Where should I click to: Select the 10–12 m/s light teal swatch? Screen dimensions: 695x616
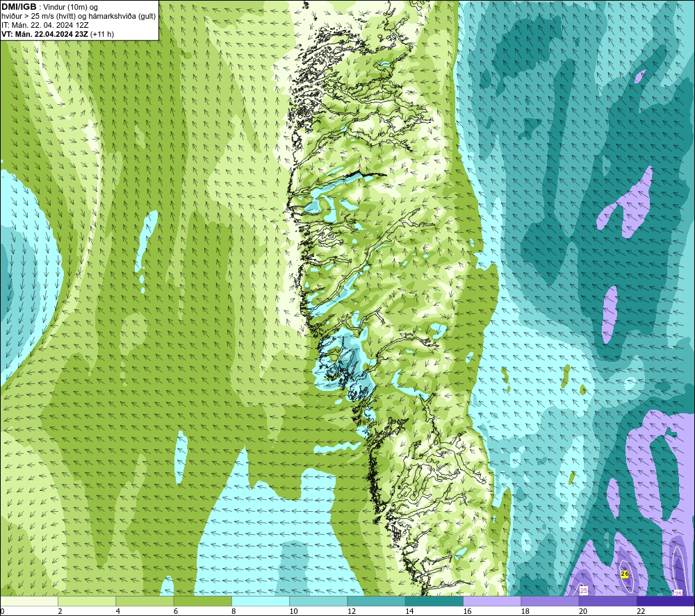click(318, 601)
